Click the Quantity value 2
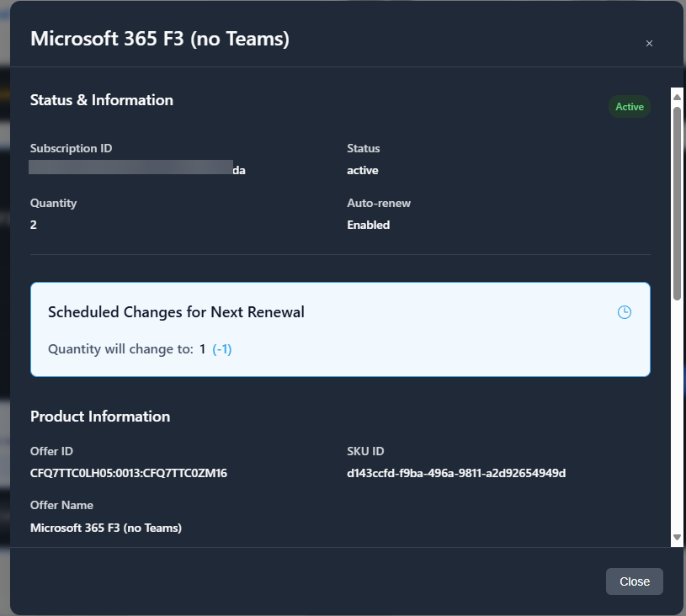The height and width of the screenshot is (616, 686). coord(34,225)
